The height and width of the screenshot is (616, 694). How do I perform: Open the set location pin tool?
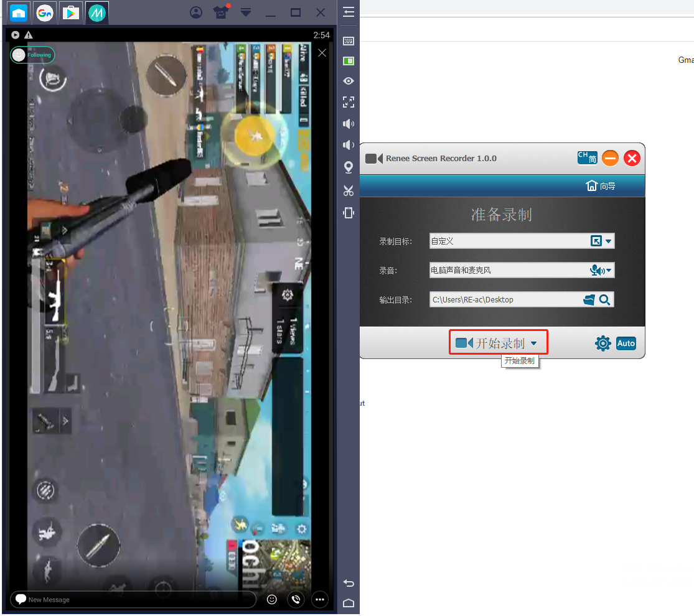349,167
